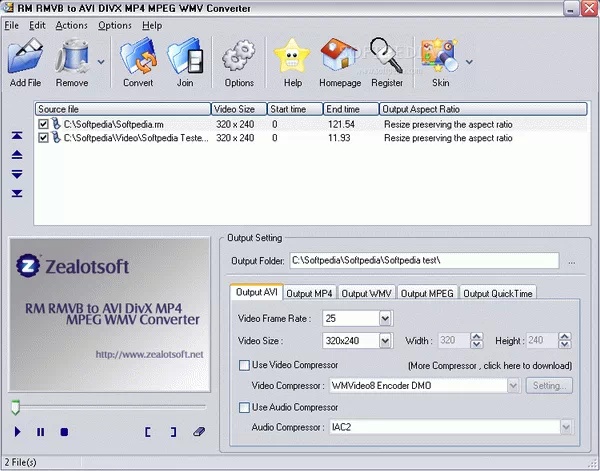The height and width of the screenshot is (471, 600).
Task: Expand the Remove dropdown arrow
Action: click(x=101, y=62)
